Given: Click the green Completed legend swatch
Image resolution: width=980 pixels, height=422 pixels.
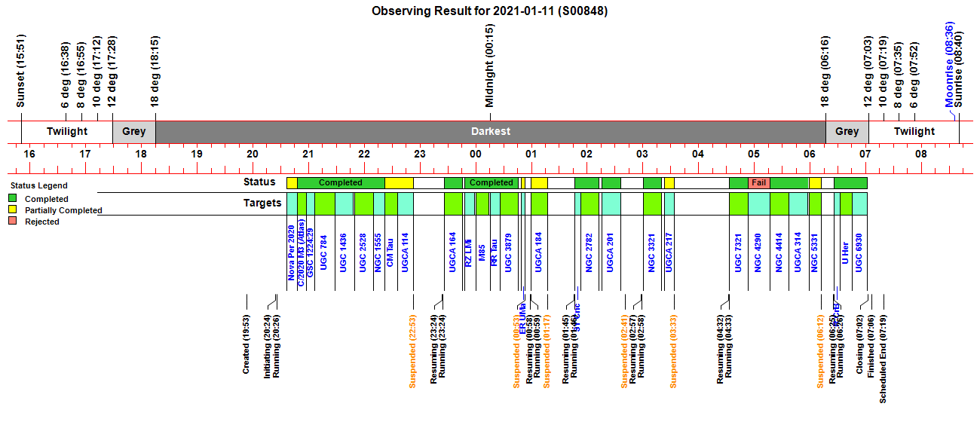Looking at the screenshot, I should (x=13, y=199).
